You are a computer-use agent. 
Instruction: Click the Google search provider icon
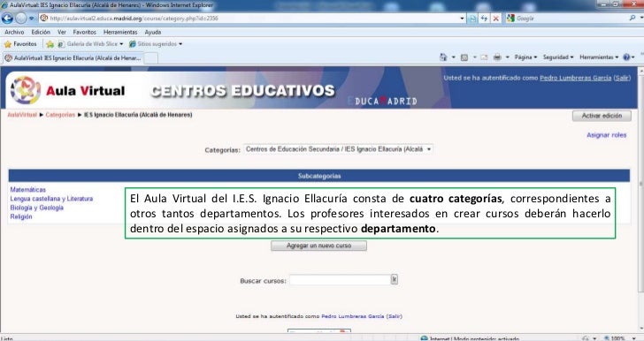click(x=510, y=18)
